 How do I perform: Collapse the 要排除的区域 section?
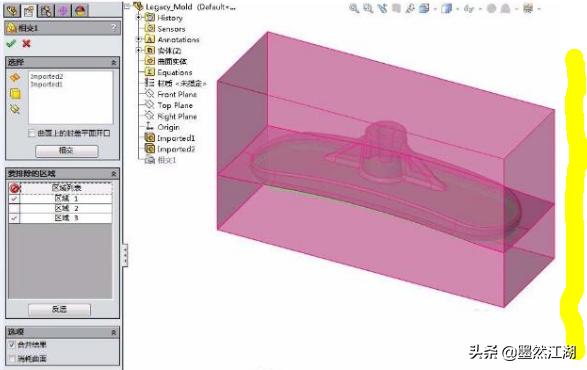(114, 174)
